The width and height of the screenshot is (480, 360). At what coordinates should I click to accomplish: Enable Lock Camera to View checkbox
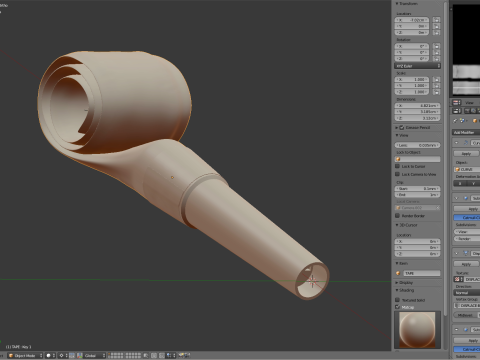click(x=397, y=174)
